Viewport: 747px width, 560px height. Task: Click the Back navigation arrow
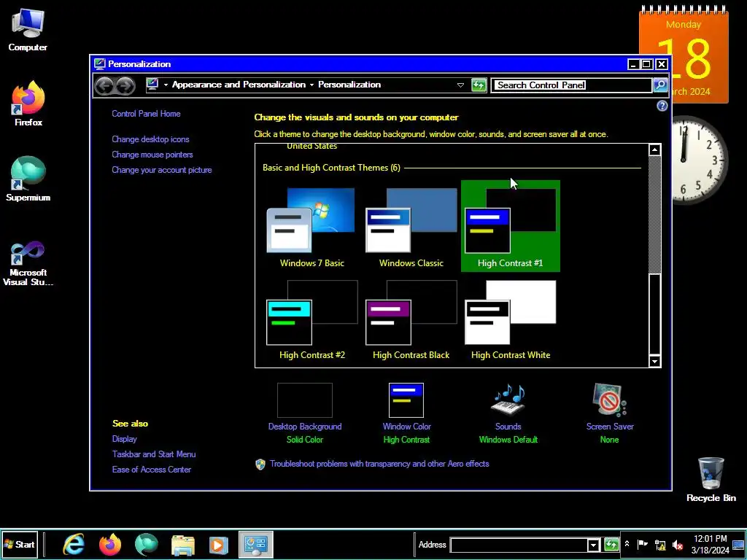(104, 86)
